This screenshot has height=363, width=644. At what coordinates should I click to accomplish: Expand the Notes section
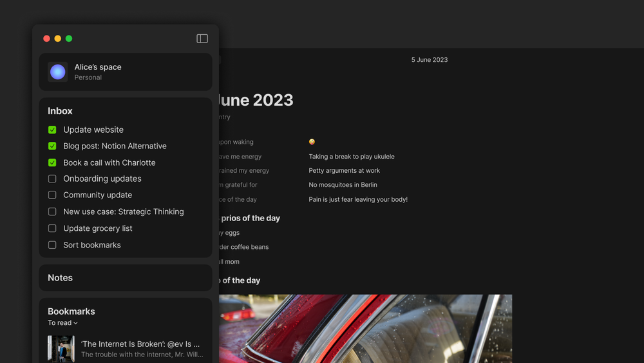(x=60, y=278)
